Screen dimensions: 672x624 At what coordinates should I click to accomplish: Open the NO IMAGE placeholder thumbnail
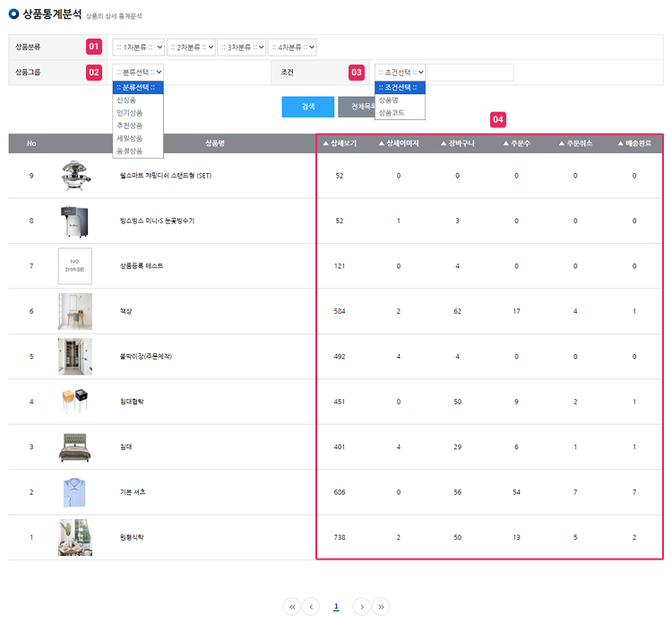coord(75,266)
